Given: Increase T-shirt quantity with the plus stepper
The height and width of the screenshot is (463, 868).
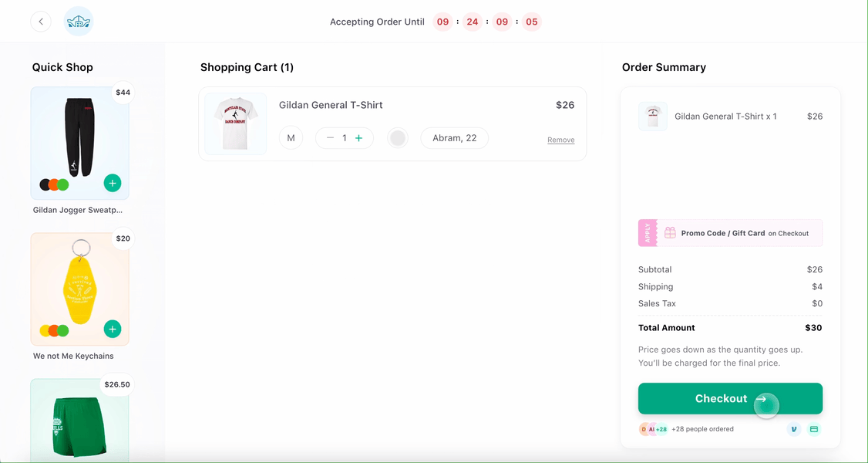Looking at the screenshot, I should [359, 137].
